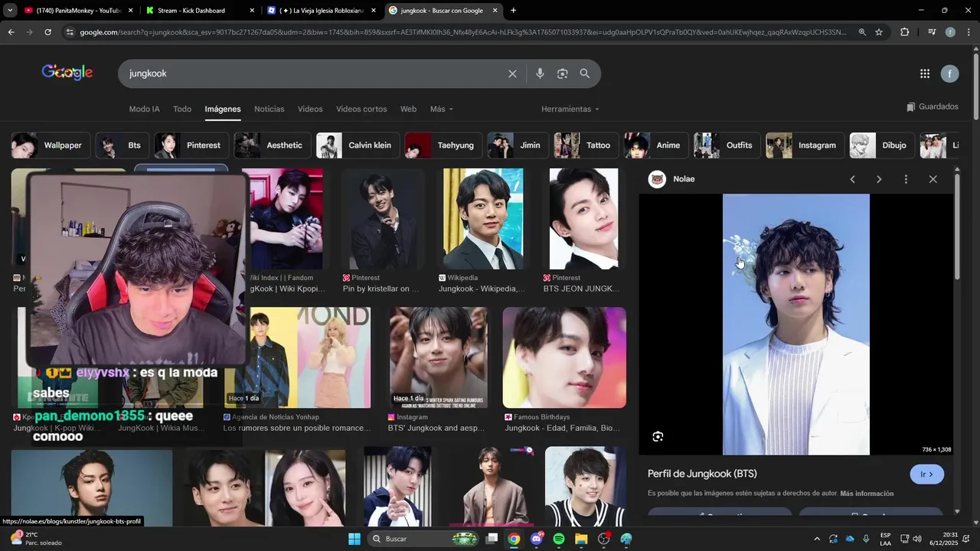
Task: Select the Outfits filter chip
Action: tap(728, 145)
